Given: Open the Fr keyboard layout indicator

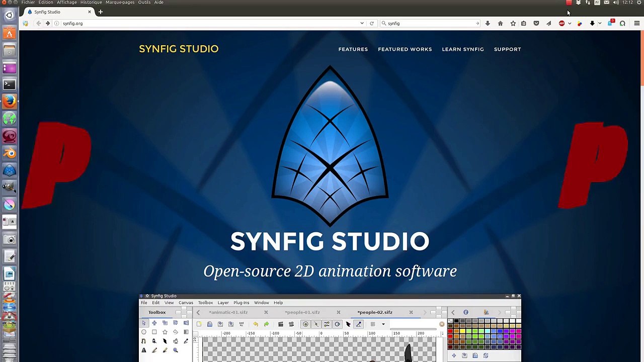Looking at the screenshot, I should [x=597, y=3].
